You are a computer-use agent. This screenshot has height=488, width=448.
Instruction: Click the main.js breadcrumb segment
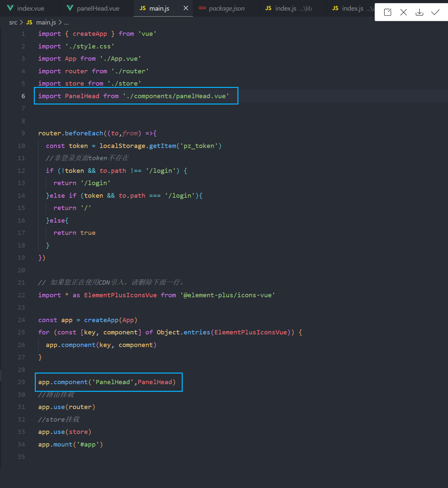pyautogui.click(x=46, y=22)
